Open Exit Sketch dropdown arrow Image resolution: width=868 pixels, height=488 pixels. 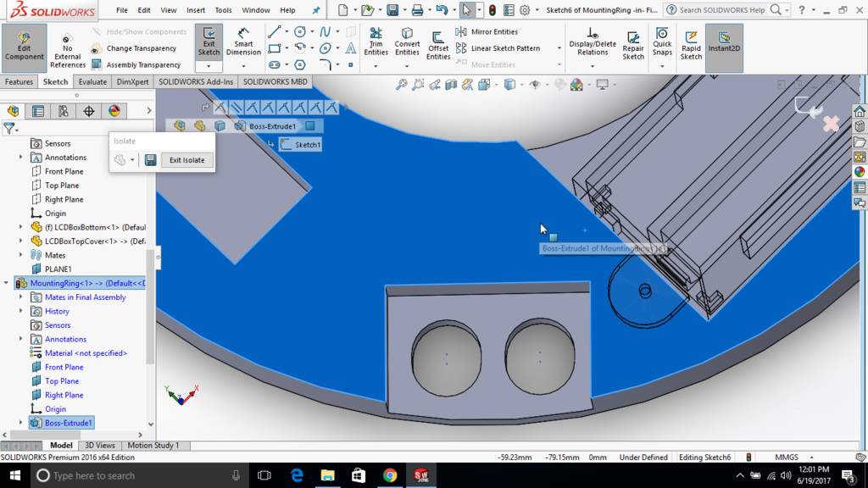[x=209, y=66]
